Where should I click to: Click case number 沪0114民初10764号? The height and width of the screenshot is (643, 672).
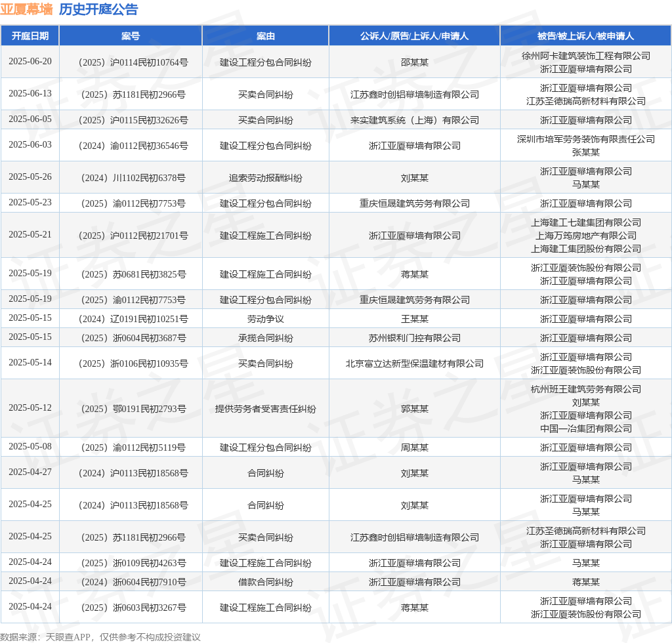click(133, 62)
